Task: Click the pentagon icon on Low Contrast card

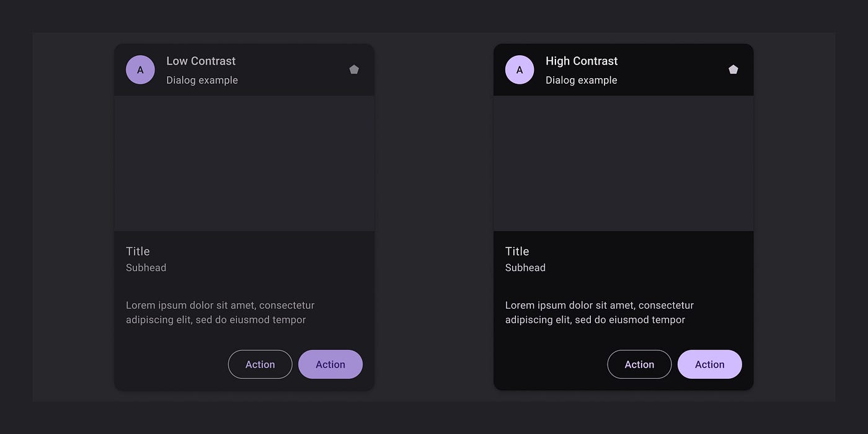Action: [354, 69]
